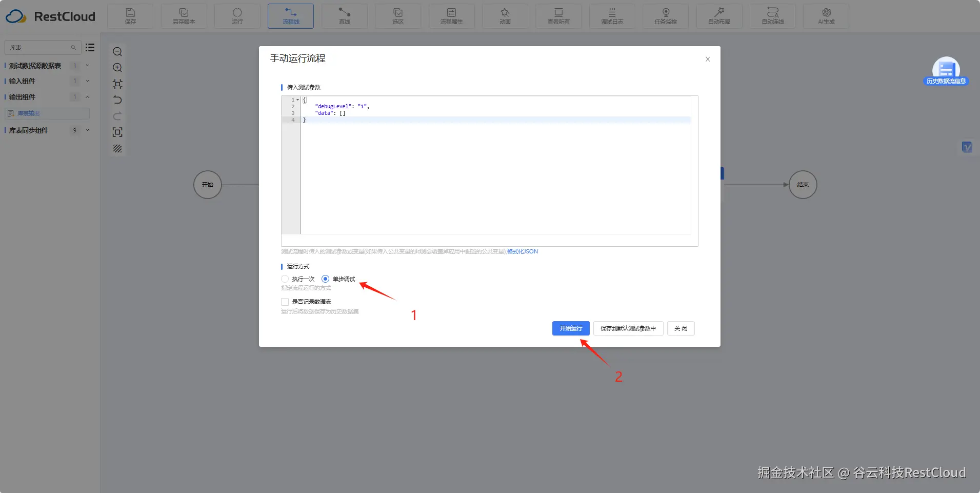
Task: Open 流程属性 from the toolbar
Action: (452, 16)
